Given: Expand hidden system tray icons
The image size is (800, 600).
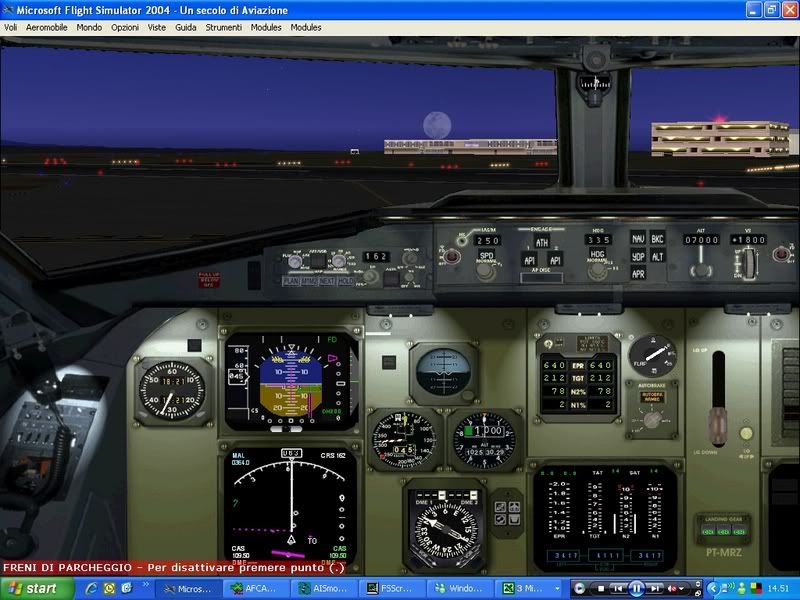Looking at the screenshot, I should 714,589.
